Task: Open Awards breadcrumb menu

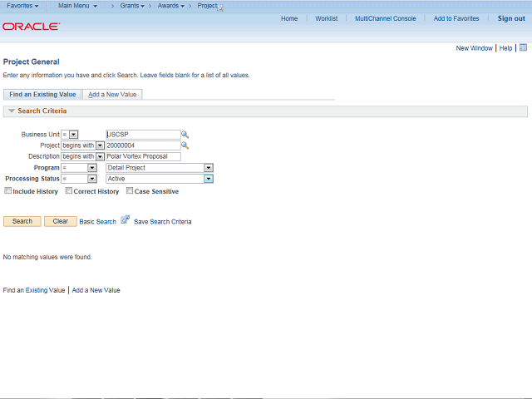Action: click(171, 6)
